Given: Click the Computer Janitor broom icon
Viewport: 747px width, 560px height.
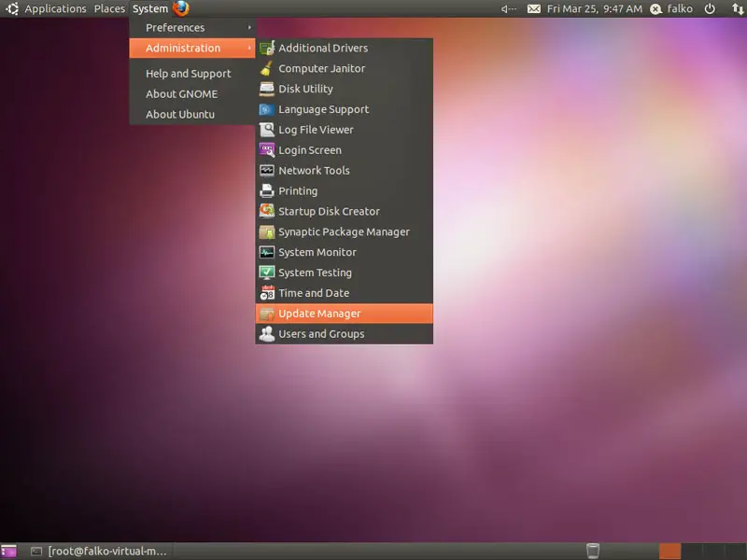Looking at the screenshot, I should pyautogui.click(x=267, y=68).
